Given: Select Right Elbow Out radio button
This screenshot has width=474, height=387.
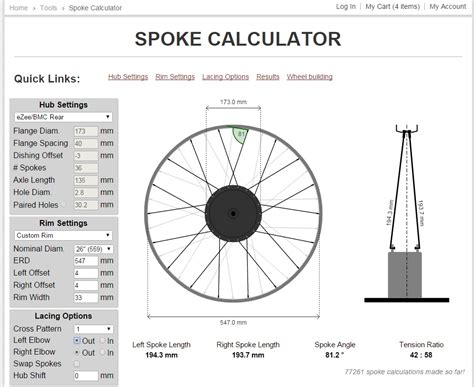Looking at the screenshot, I should [77, 352].
